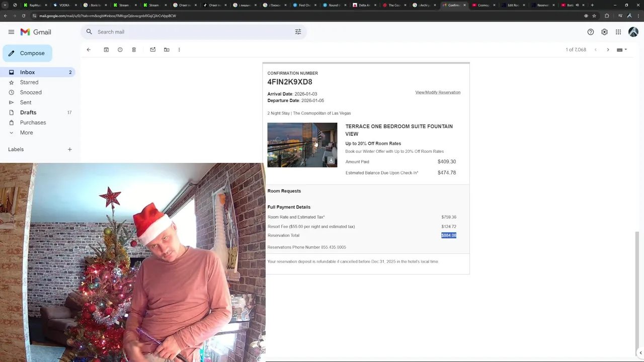This screenshot has height=362, width=644.
Task: Show search options filter icon
Action: coord(298,32)
